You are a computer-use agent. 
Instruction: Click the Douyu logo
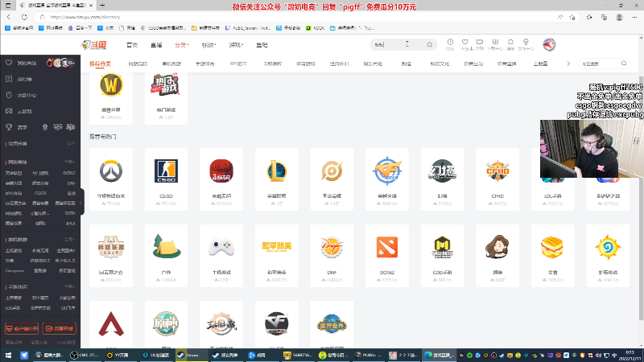pos(93,45)
